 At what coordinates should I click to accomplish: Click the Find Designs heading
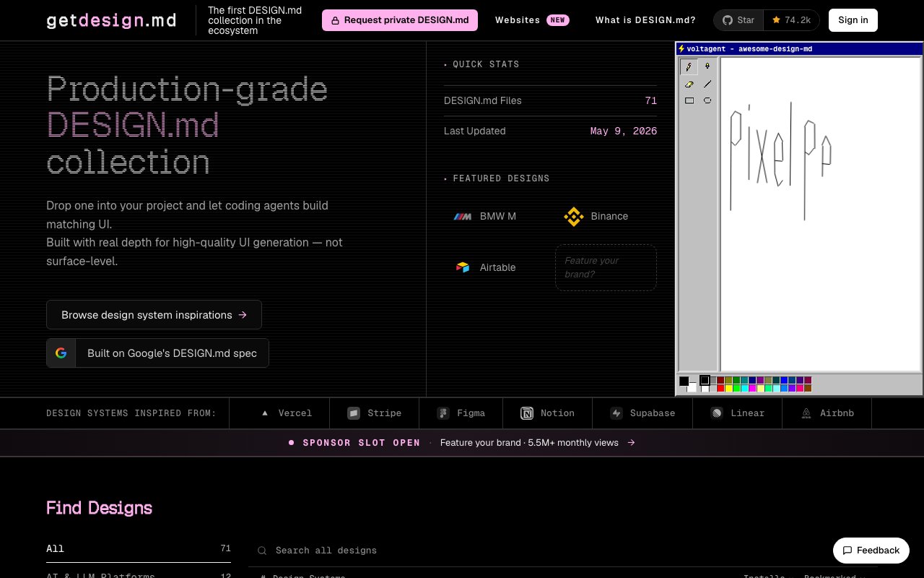tap(100, 508)
